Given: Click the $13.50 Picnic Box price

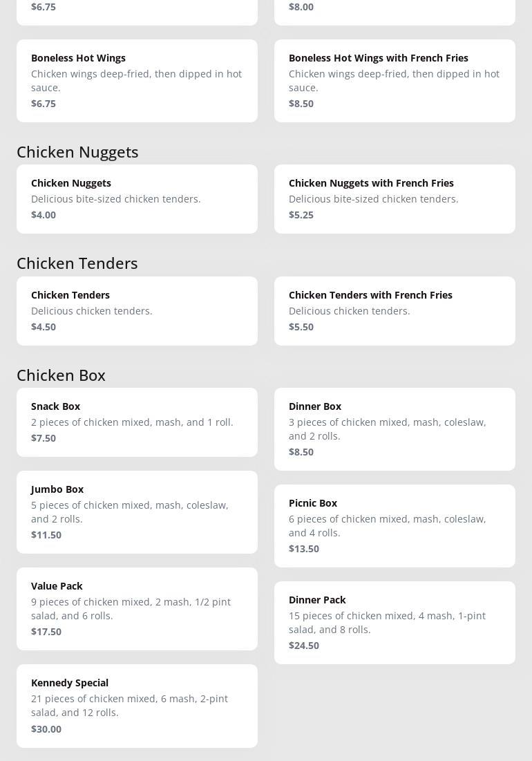Looking at the screenshot, I should 304,549.
